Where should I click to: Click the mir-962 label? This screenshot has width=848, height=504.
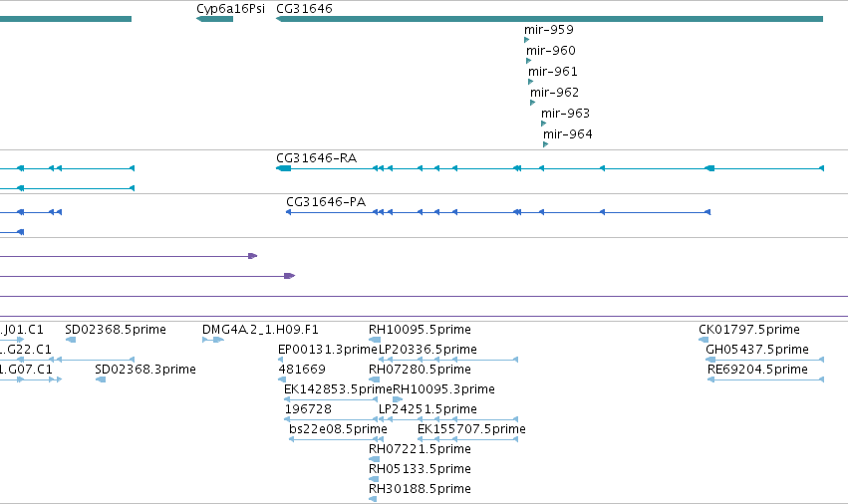(x=554, y=93)
